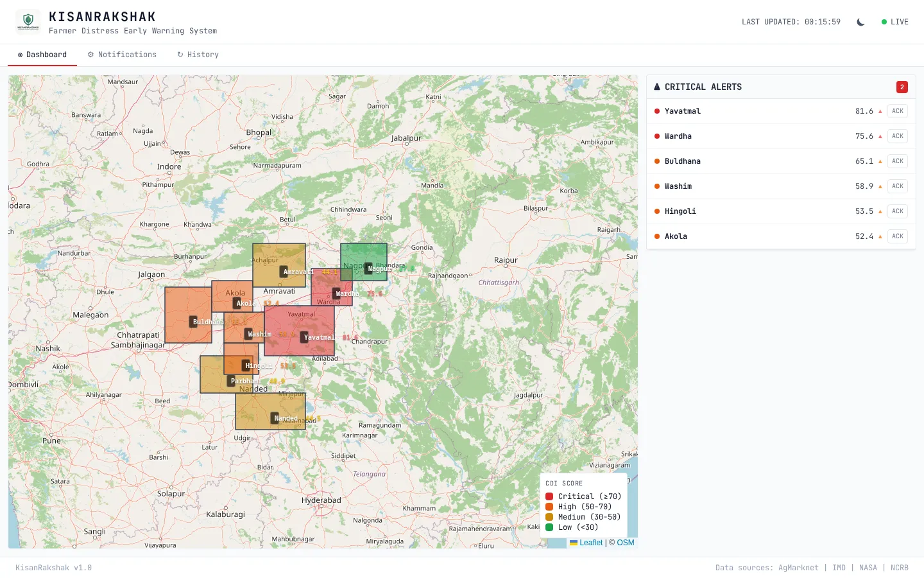The height and width of the screenshot is (578, 924).
Task: Click the orange High legend swatch
Action: coord(549,507)
